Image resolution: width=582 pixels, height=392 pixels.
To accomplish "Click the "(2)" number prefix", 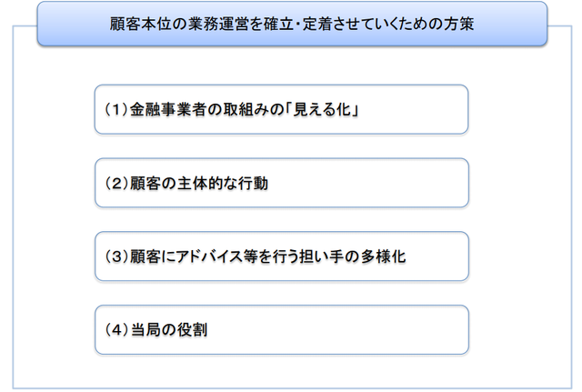I will pos(115,184).
